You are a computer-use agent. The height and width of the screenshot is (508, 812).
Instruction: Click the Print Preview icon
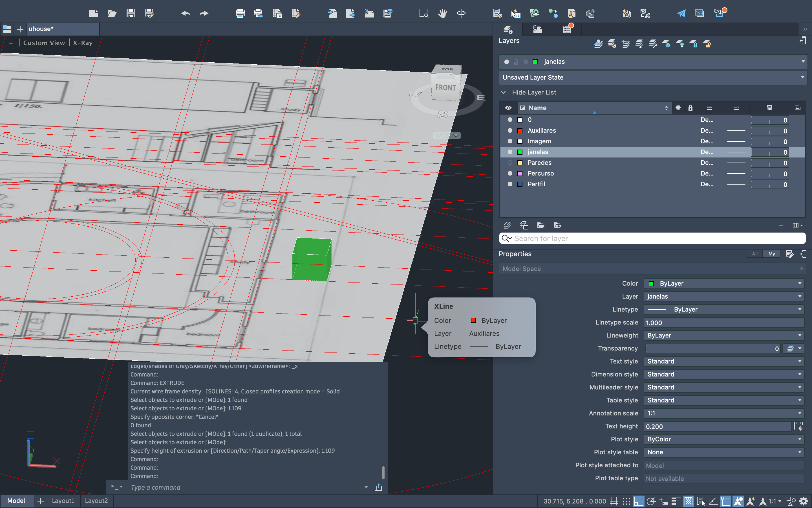pos(258,13)
